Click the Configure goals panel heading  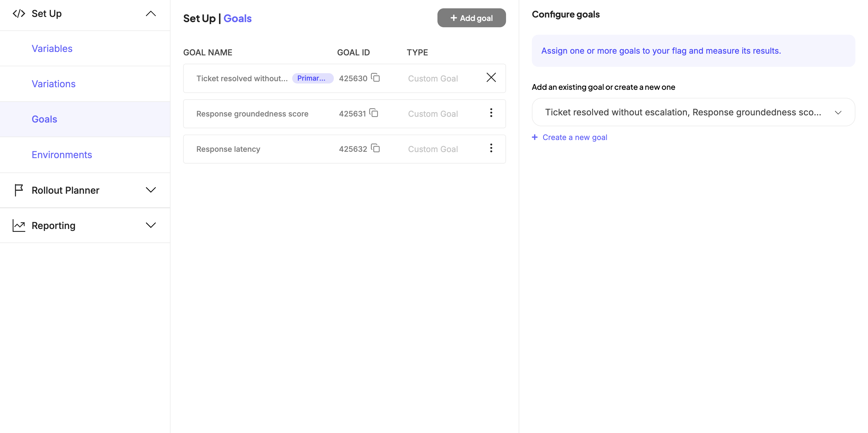click(x=566, y=14)
